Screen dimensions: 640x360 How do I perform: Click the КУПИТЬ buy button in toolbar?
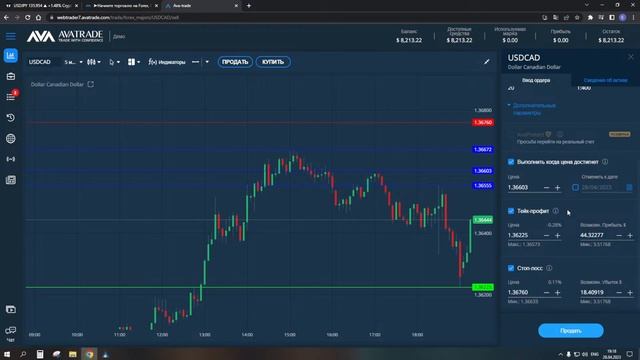click(273, 62)
